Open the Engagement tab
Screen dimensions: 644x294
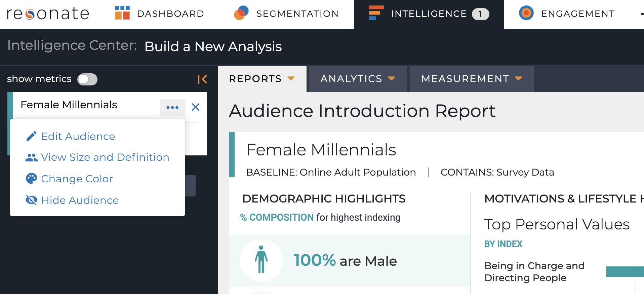point(567,13)
